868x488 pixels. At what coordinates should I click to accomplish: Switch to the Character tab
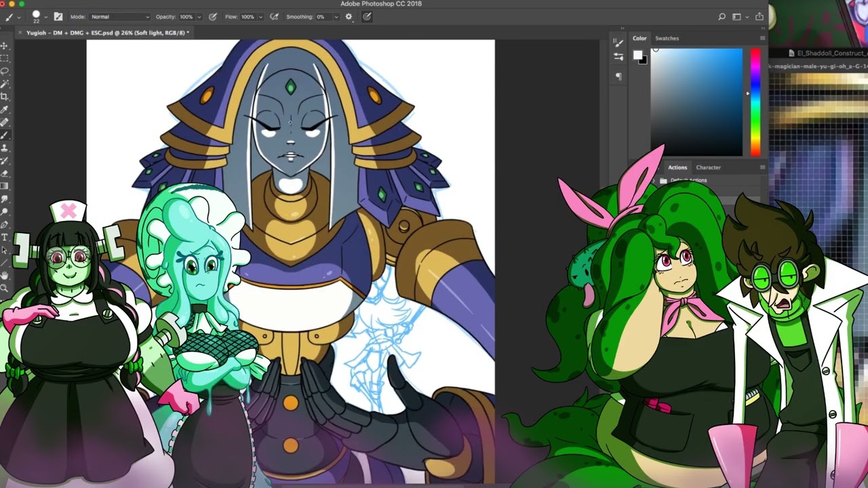click(x=708, y=167)
